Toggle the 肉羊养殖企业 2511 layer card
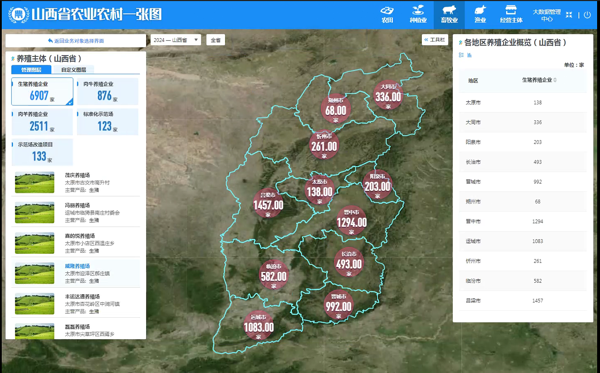This screenshot has height=373, width=600. click(x=42, y=122)
